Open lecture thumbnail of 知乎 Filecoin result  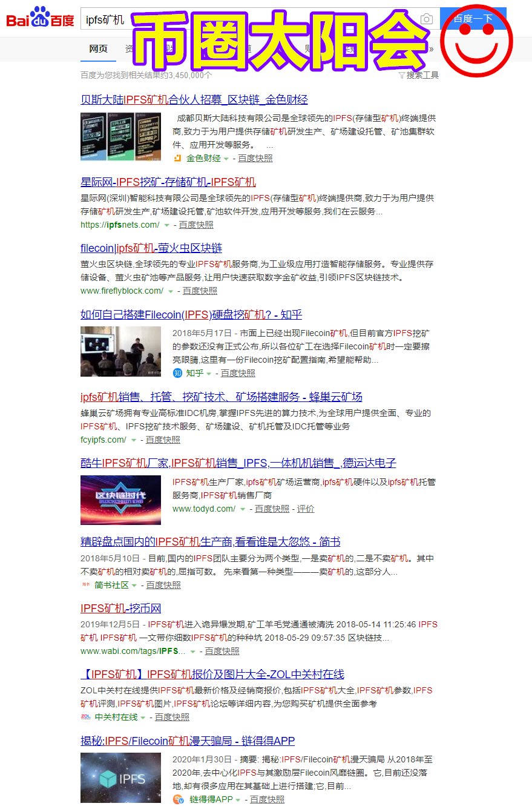120,351
